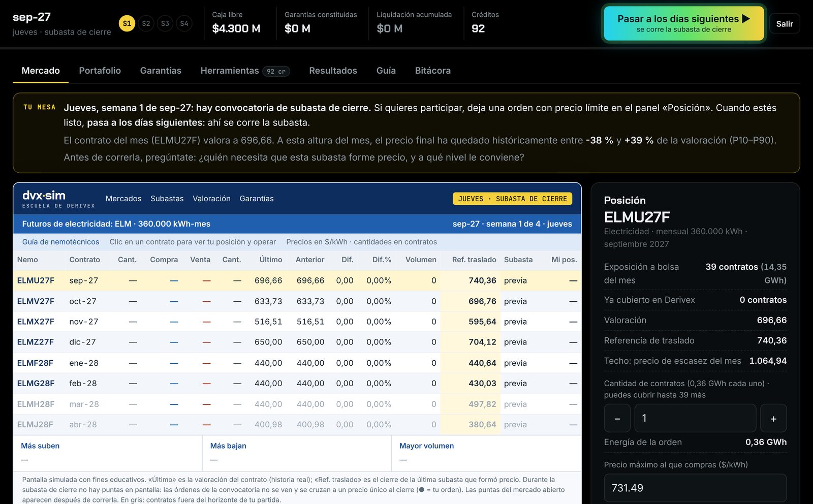Click Pasar a los días siguientes button
Viewport: 813px width, 504px height.
point(684,23)
